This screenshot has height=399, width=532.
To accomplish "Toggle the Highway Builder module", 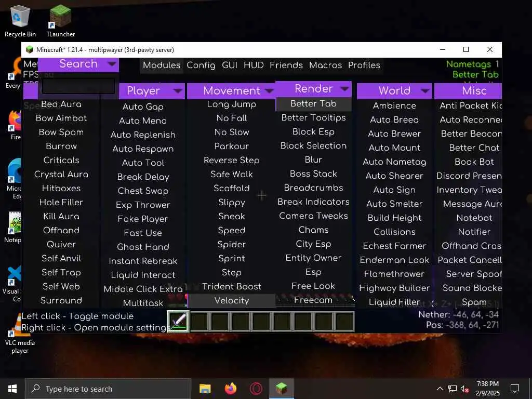I will (x=394, y=288).
